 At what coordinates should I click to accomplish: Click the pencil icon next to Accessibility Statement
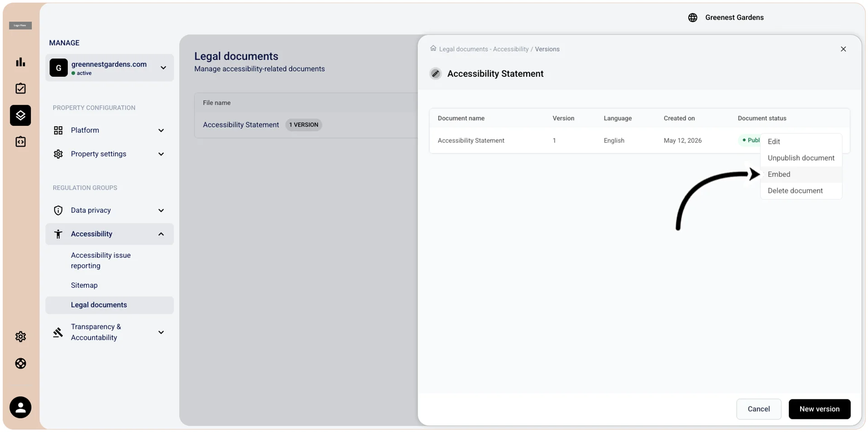click(x=436, y=73)
